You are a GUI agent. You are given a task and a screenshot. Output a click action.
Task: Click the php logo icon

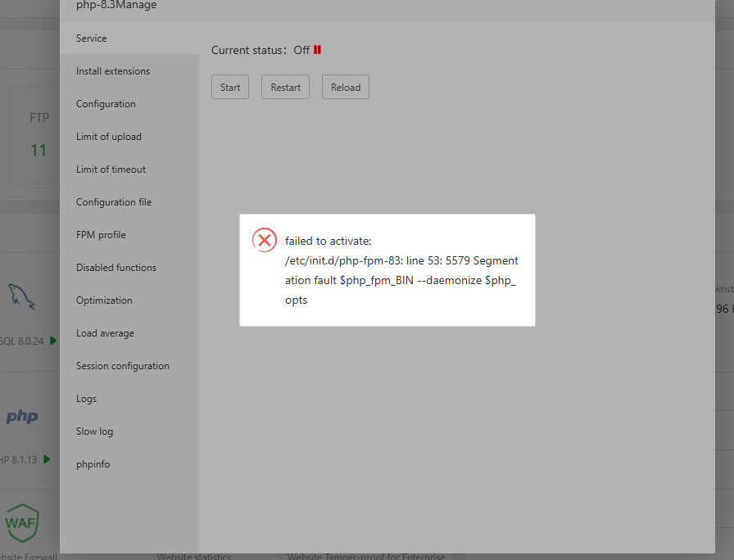tap(22, 416)
